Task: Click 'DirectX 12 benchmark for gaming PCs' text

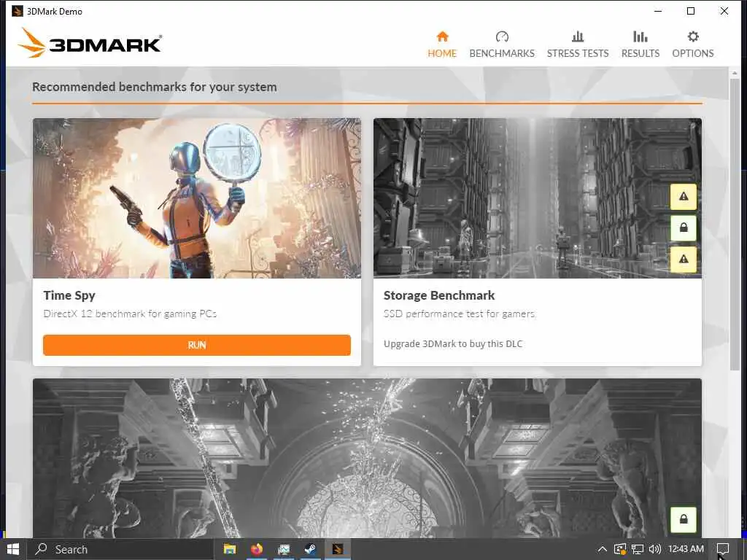Action: 130,314
